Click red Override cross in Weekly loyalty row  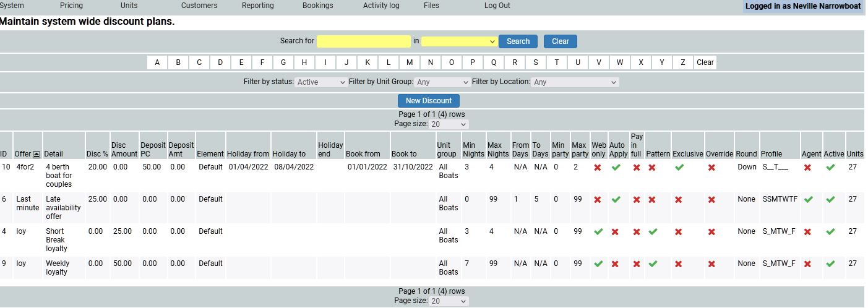[x=711, y=263]
